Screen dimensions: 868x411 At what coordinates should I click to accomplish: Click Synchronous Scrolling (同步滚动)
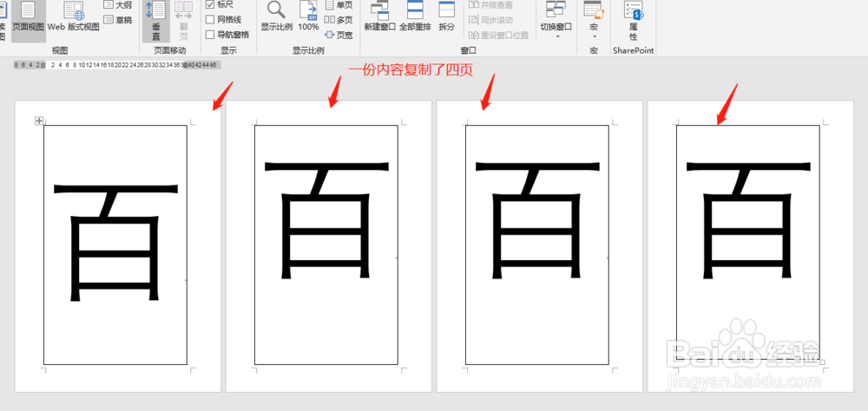490,20
